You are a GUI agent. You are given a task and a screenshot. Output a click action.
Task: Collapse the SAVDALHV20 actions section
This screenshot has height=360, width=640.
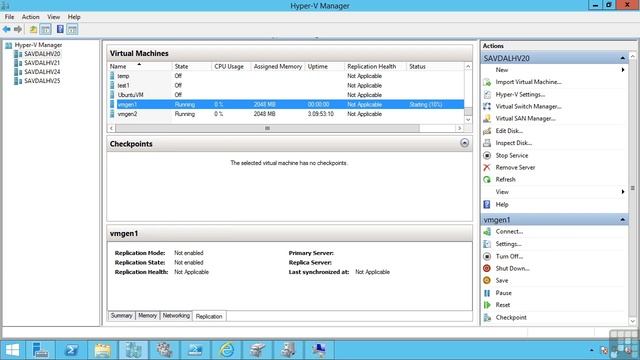tap(622, 58)
